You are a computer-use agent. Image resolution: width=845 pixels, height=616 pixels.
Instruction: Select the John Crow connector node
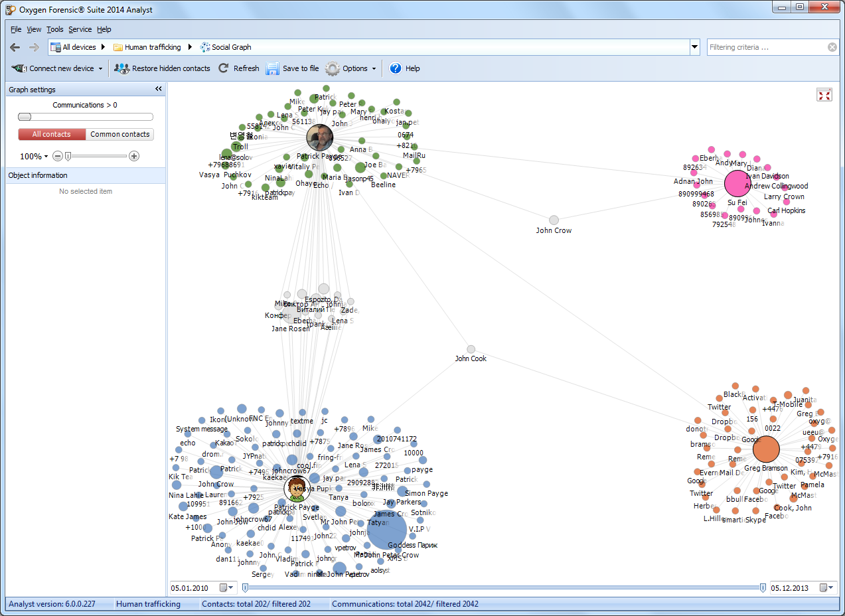tap(554, 220)
